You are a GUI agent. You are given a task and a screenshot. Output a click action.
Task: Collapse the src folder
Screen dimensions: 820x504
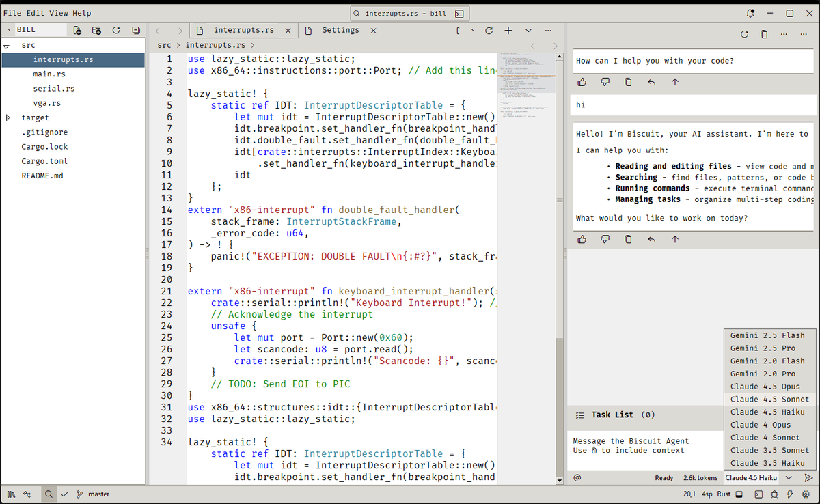7,45
